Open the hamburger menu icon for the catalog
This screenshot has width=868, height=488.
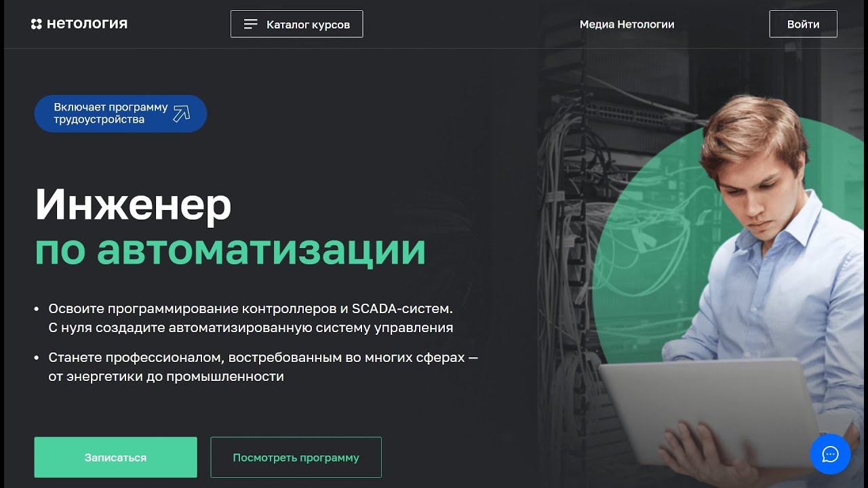pyautogui.click(x=250, y=24)
